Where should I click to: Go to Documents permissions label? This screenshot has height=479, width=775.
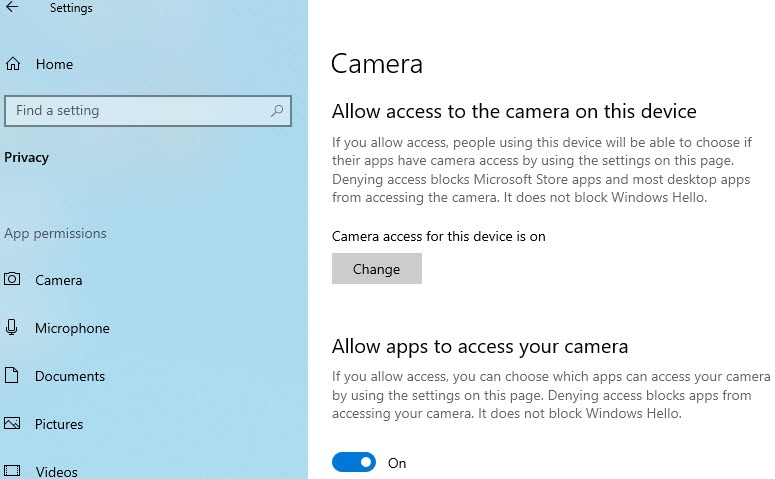[x=70, y=376]
